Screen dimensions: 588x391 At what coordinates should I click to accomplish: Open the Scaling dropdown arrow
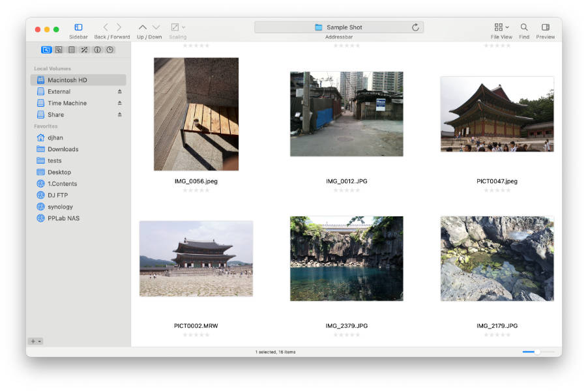(x=184, y=27)
